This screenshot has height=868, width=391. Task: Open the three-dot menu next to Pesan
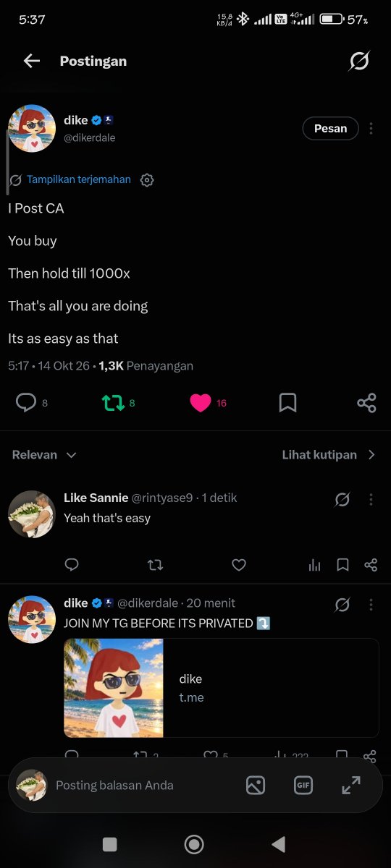371,128
